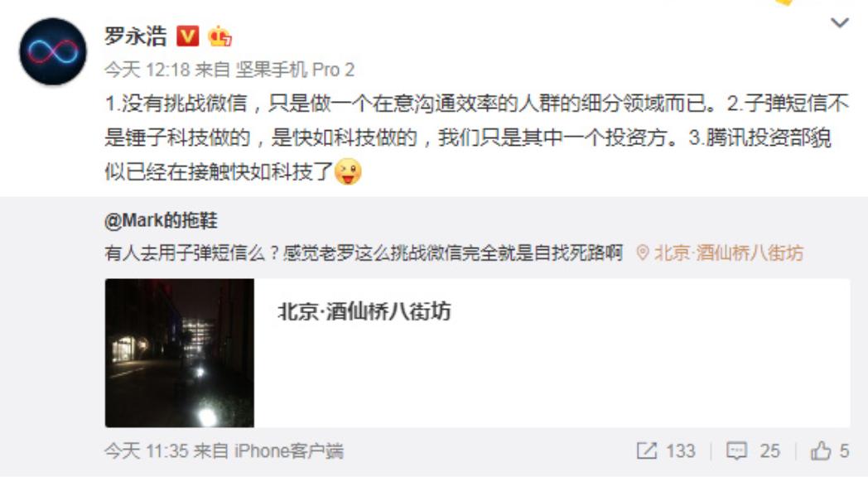868x477 pixels.
Task: Click the 坚果手机 Pro 2 source link
Action: click(295, 70)
